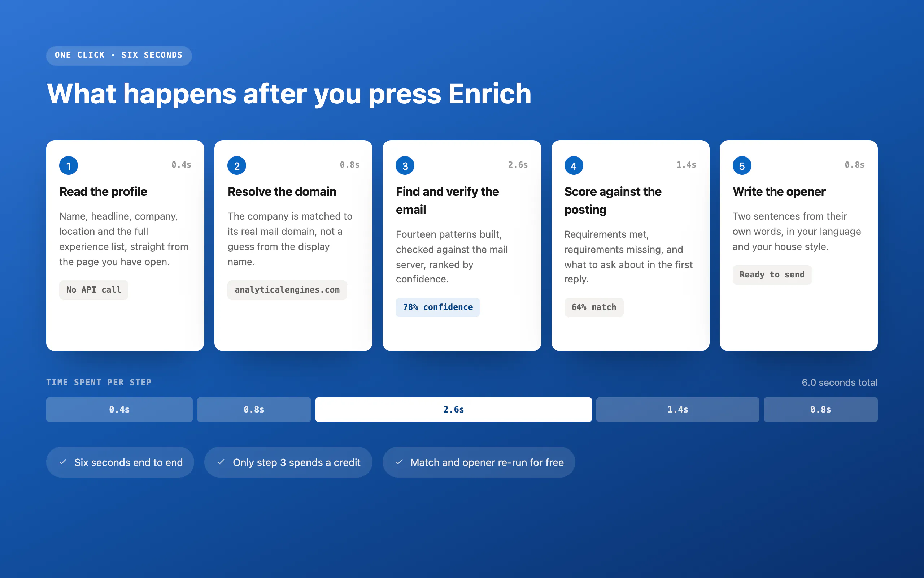
Task: Click Find and verify the email heading
Action: coord(447,201)
